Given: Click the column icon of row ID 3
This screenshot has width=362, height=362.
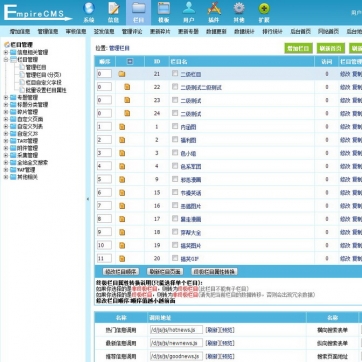Looking at the screenshot, I should [x=122, y=153].
